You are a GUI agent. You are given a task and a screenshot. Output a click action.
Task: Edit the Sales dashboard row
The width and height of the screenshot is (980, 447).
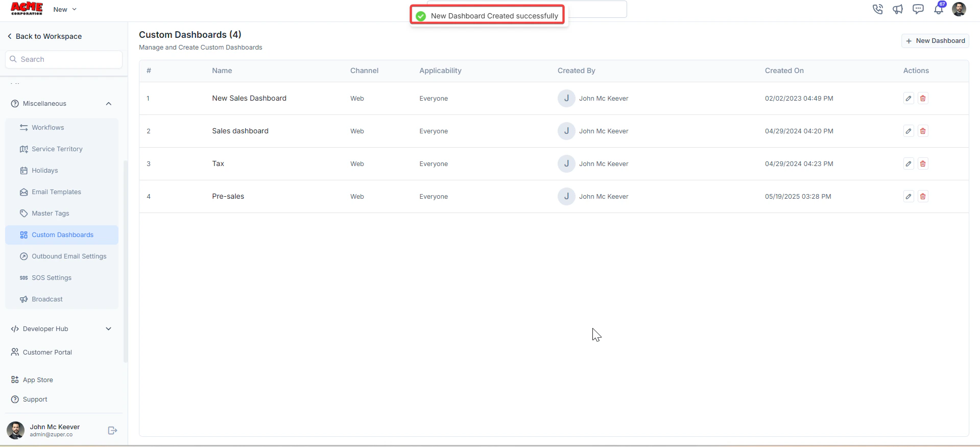pos(909,131)
